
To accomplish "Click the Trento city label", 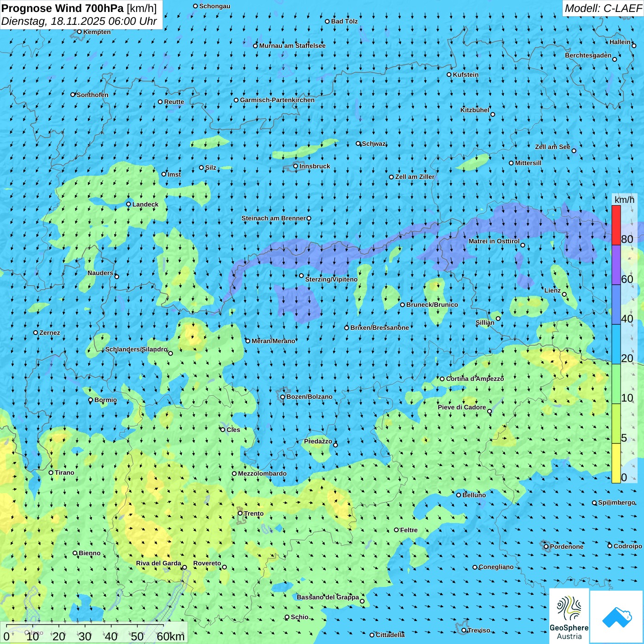I will tap(253, 513).
